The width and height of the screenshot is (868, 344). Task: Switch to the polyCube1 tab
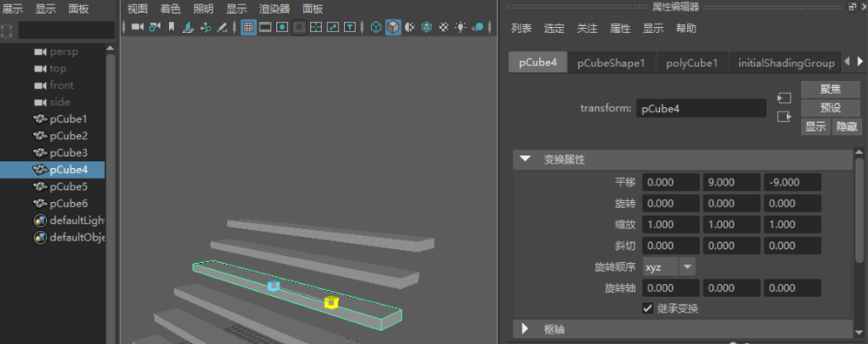pos(692,64)
